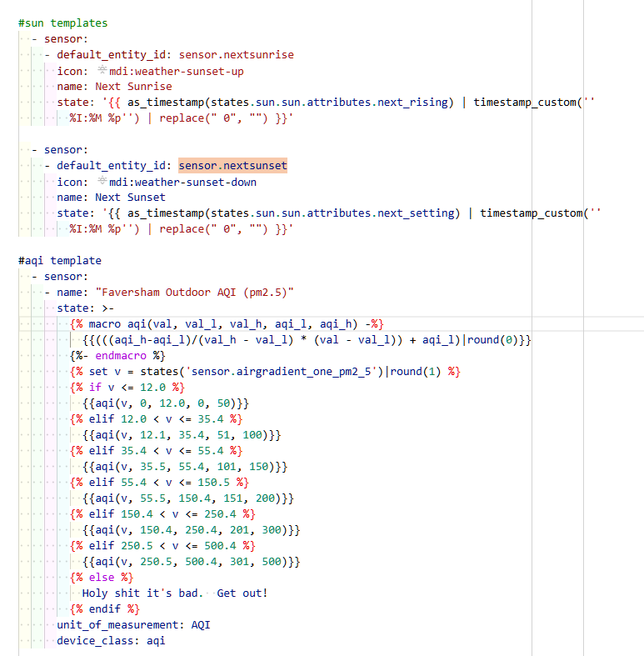Click the 'elif 250.5 < v <= 500.4' line
The height and width of the screenshot is (656, 644).
coord(162,546)
